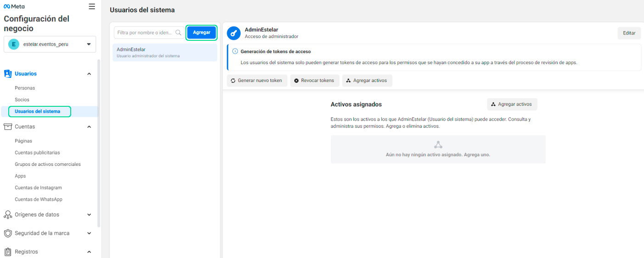The height and width of the screenshot is (258, 644).
Task: Click the search magnifier icon in filter box
Action: pos(179,33)
